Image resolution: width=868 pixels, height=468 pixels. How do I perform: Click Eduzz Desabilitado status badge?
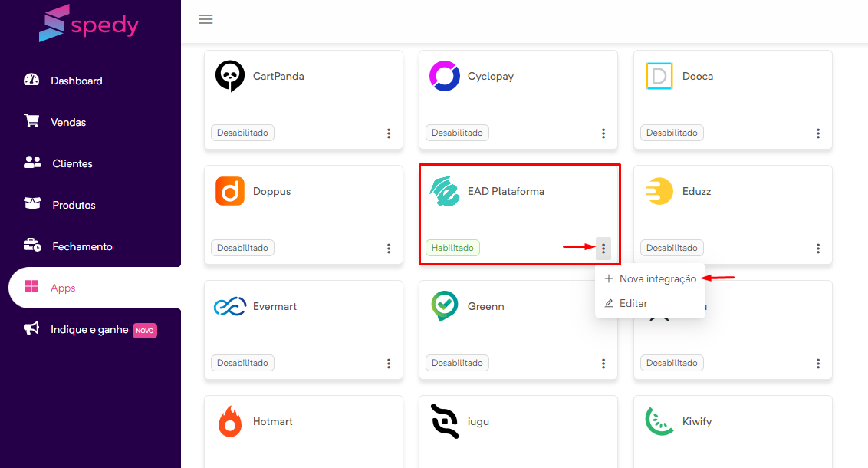(672, 248)
